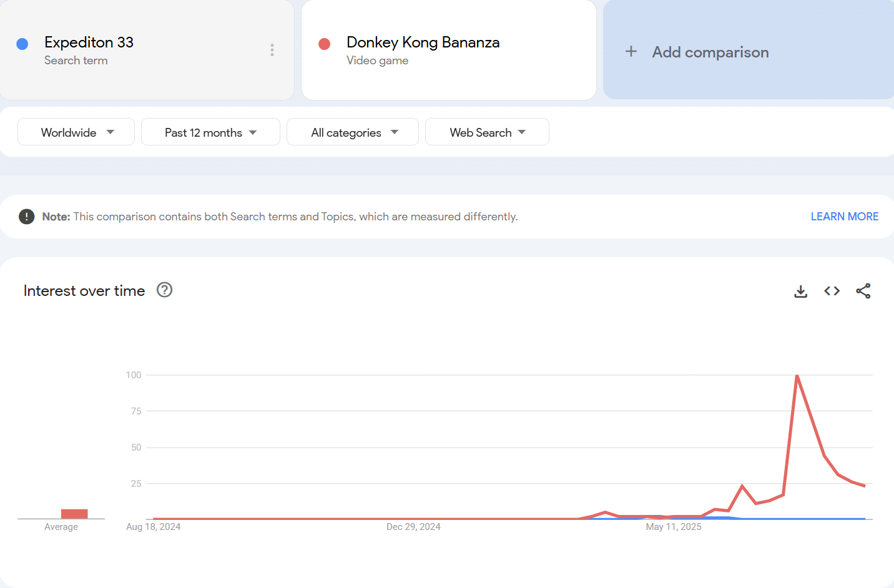Click the LEARN MORE link
This screenshot has height=588, width=894.
(x=844, y=217)
